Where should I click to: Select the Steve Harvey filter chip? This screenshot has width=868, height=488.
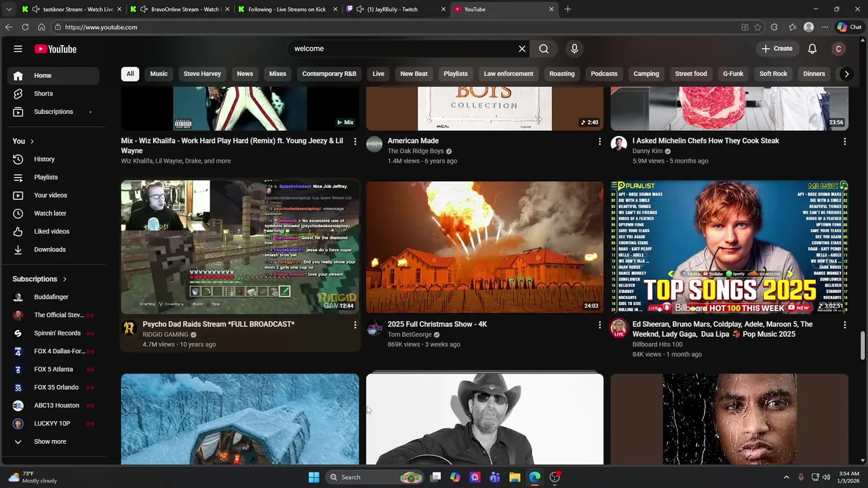[x=202, y=74]
